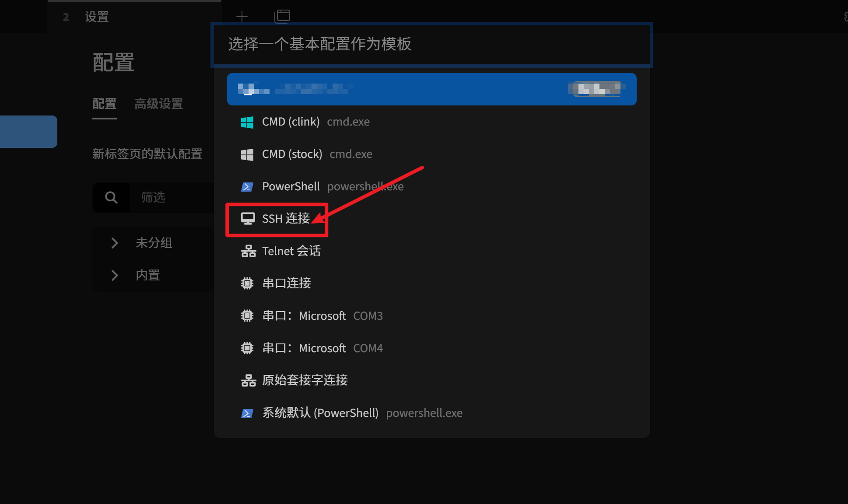
Task: Switch to the 高级设置 tab
Action: (x=158, y=104)
